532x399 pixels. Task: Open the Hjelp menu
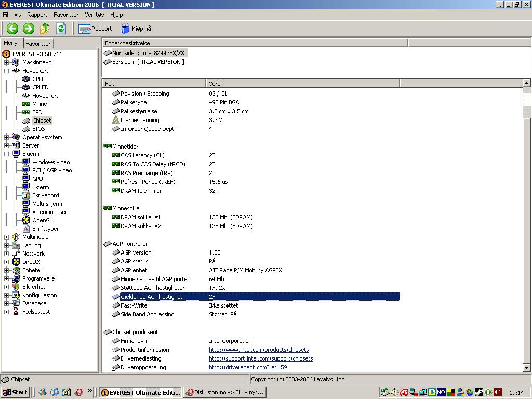point(116,15)
